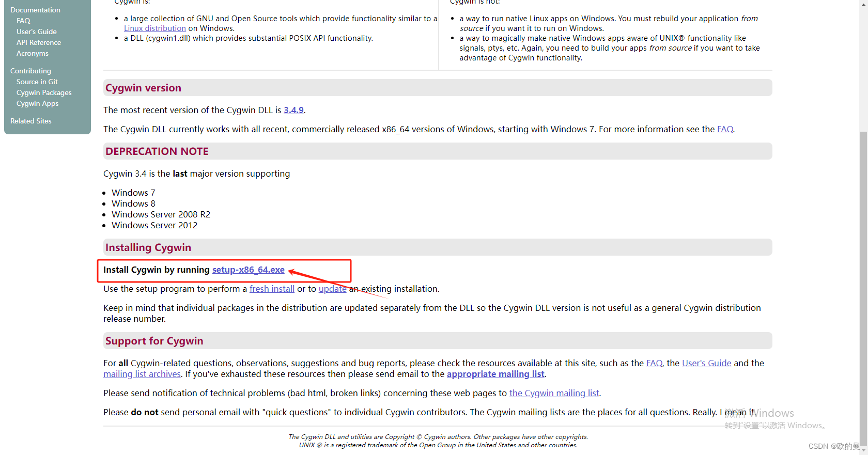Open User's Guide link in Support section
Image resolution: width=868 pixels, height=455 pixels.
point(707,363)
